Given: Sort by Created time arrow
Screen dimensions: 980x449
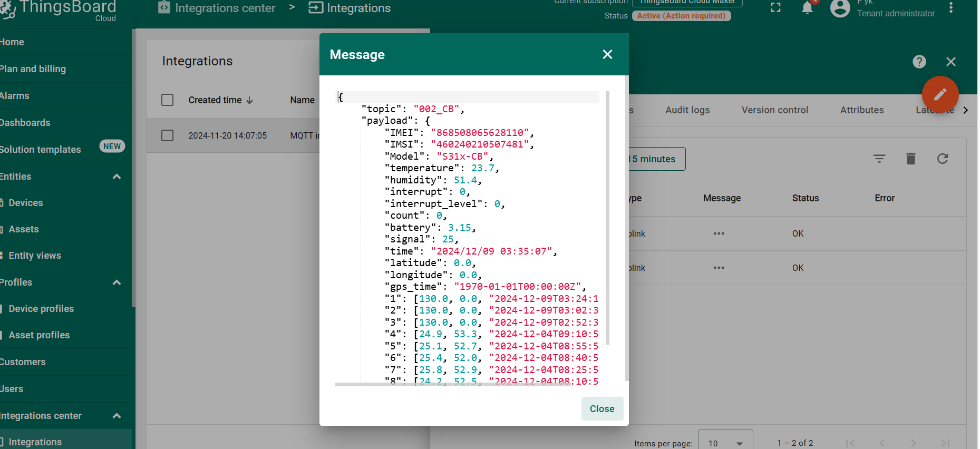Looking at the screenshot, I should tap(250, 100).
